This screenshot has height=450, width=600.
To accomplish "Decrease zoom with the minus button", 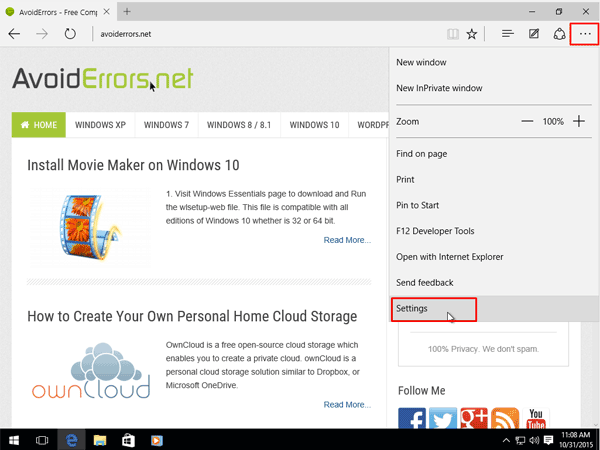I will [527, 121].
